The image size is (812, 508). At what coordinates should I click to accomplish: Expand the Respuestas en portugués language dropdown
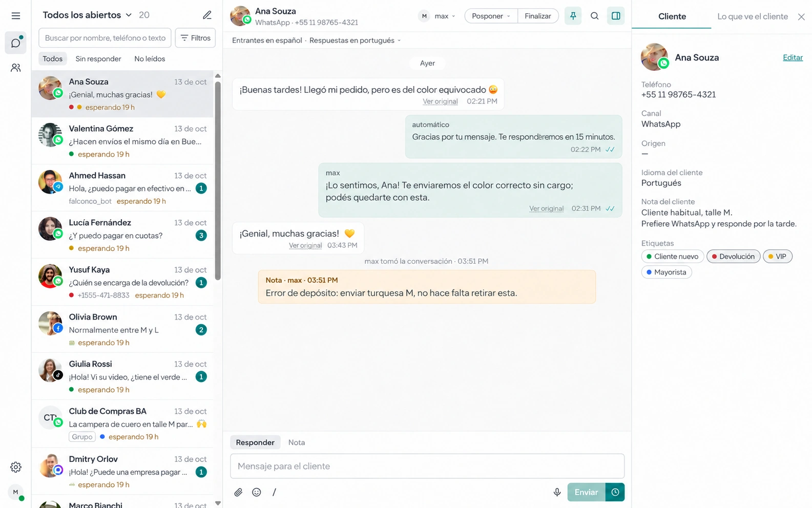click(355, 40)
